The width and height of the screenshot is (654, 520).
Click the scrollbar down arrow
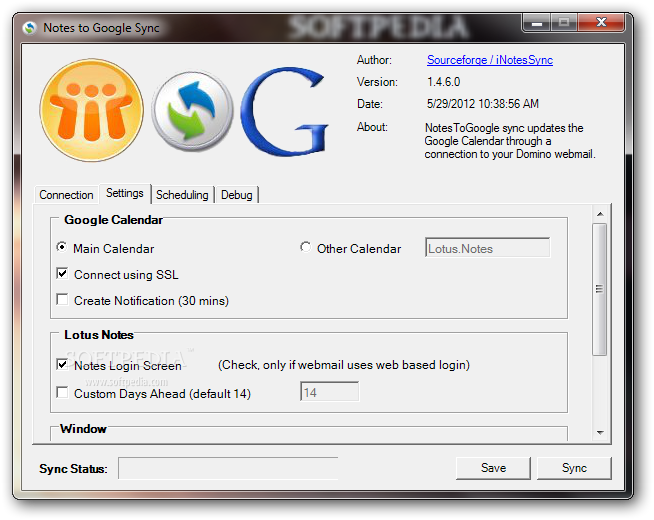[600, 432]
